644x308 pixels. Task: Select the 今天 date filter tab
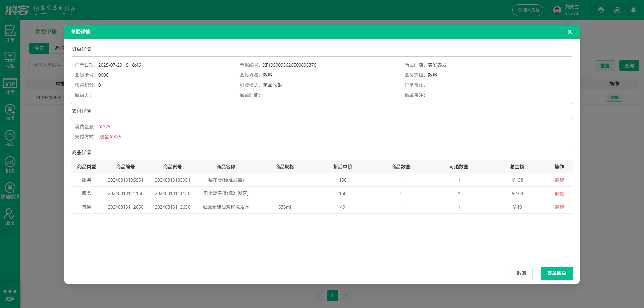[x=39, y=48]
